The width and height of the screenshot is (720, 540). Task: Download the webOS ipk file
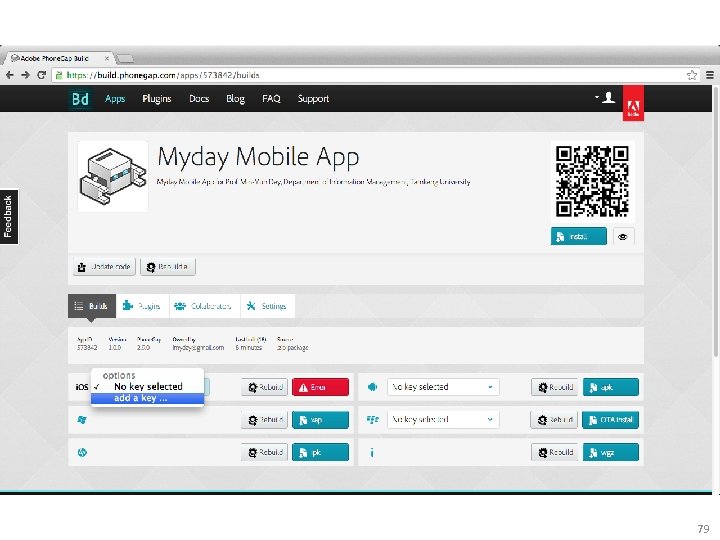click(320, 452)
